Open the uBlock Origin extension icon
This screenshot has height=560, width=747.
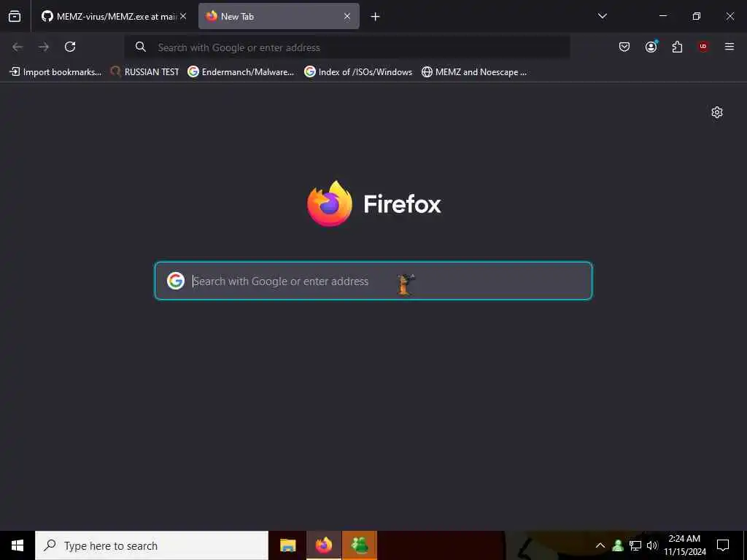tap(703, 47)
